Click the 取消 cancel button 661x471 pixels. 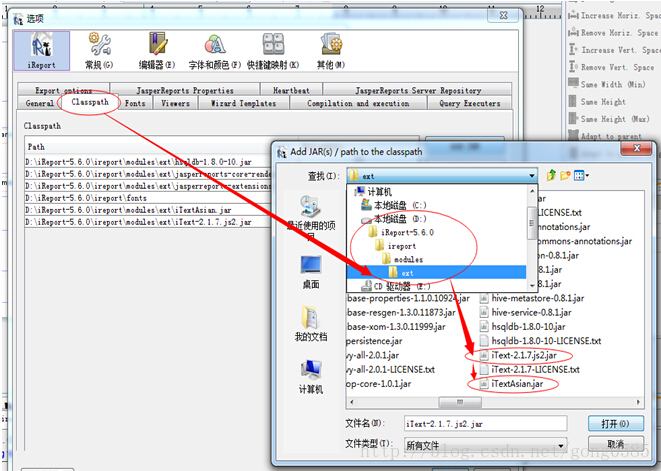tap(615, 444)
